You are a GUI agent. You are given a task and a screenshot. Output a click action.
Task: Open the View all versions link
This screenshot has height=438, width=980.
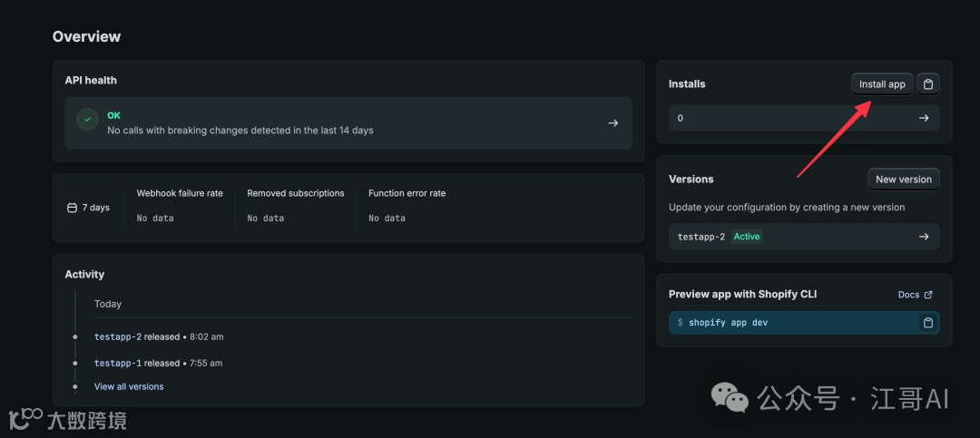[129, 386]
